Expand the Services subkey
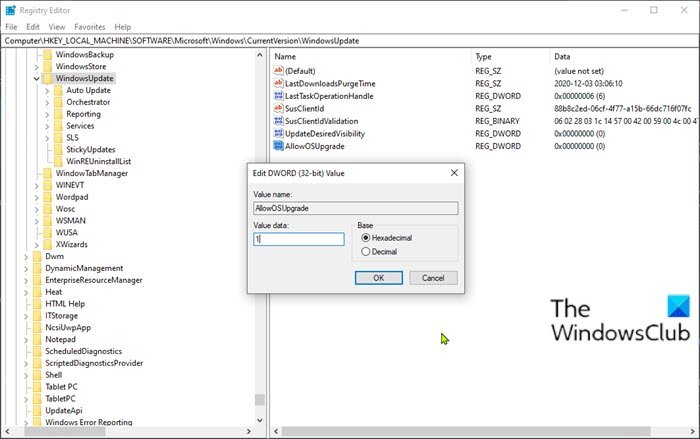 [47, 126]
